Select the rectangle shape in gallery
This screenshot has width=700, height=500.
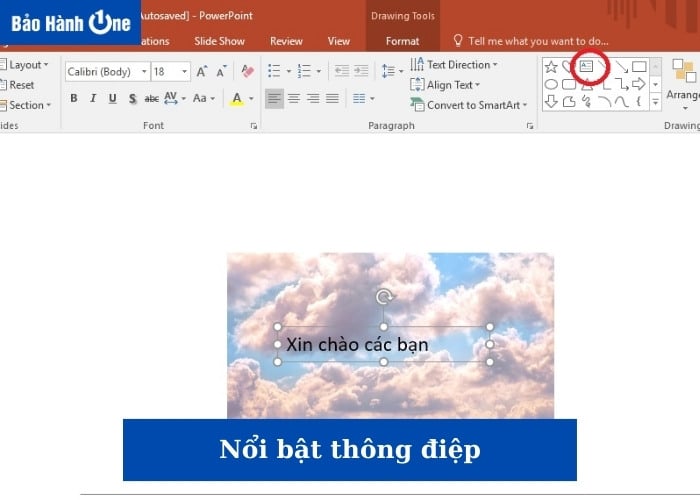click(639, 67)
